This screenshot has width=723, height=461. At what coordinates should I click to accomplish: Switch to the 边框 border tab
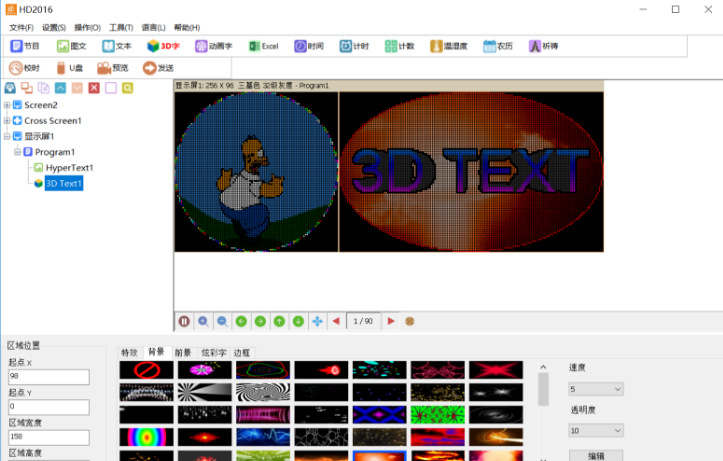(x=242, y=353)
